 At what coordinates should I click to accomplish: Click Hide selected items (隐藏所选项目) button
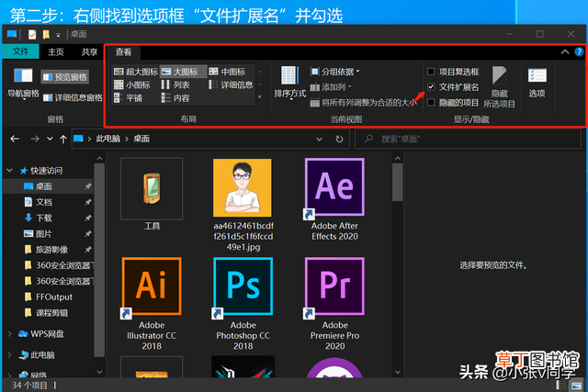pos(499,87)
